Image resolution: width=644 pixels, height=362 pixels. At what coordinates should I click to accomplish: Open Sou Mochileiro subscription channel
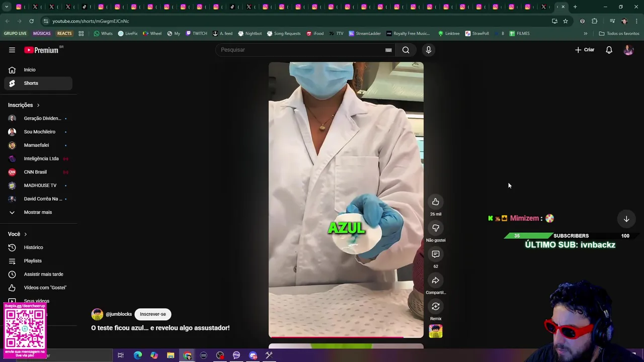coord(38,132)
